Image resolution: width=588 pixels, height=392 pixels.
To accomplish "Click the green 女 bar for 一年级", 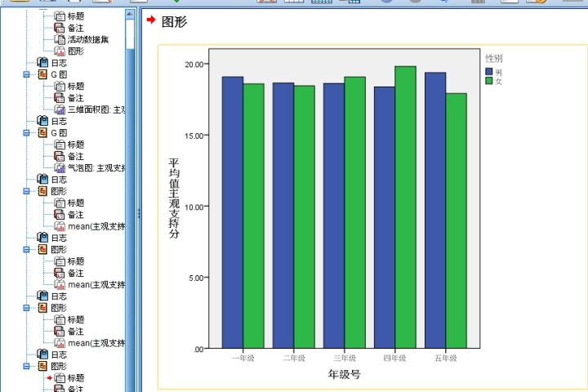I will [253, 216].
